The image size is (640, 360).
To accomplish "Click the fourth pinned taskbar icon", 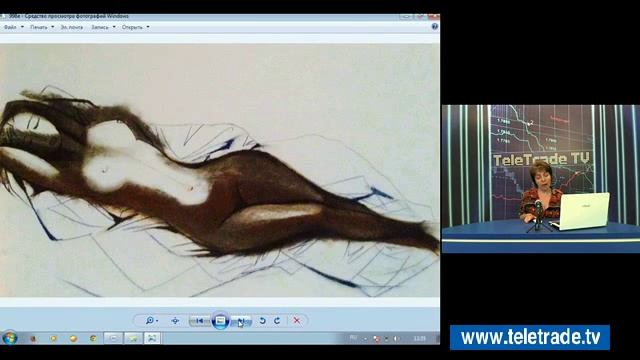I will (x=93, y=338).
